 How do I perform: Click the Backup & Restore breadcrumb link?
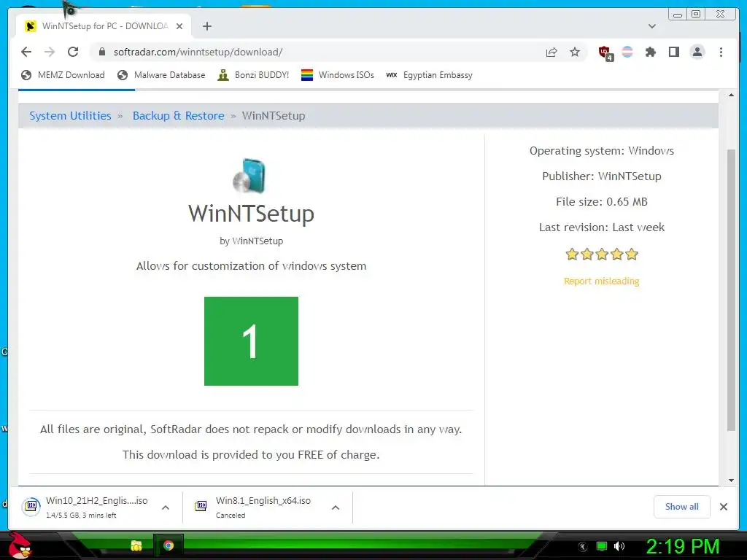point(178,116)
